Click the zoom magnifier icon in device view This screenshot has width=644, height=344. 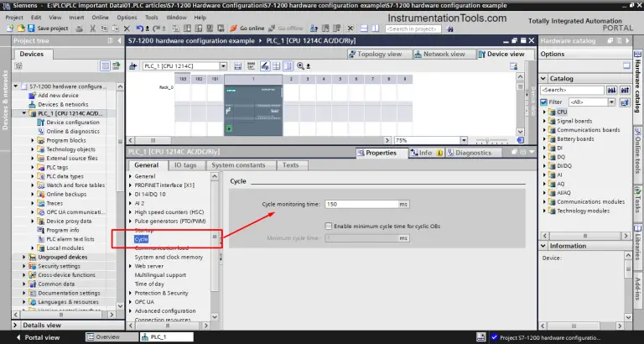tap(301, 65)
